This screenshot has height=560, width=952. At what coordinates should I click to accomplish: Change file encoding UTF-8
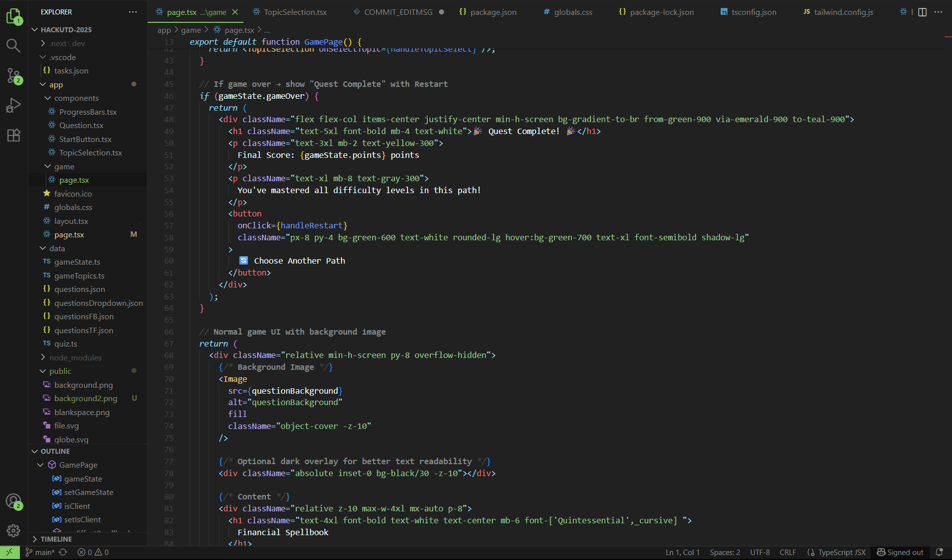click(x=760, y=552)
